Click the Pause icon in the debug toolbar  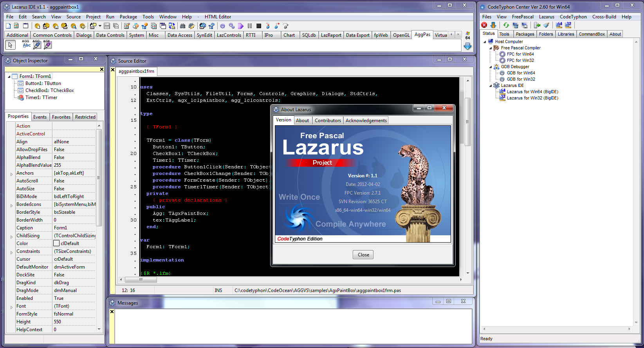tap(250, 26)
